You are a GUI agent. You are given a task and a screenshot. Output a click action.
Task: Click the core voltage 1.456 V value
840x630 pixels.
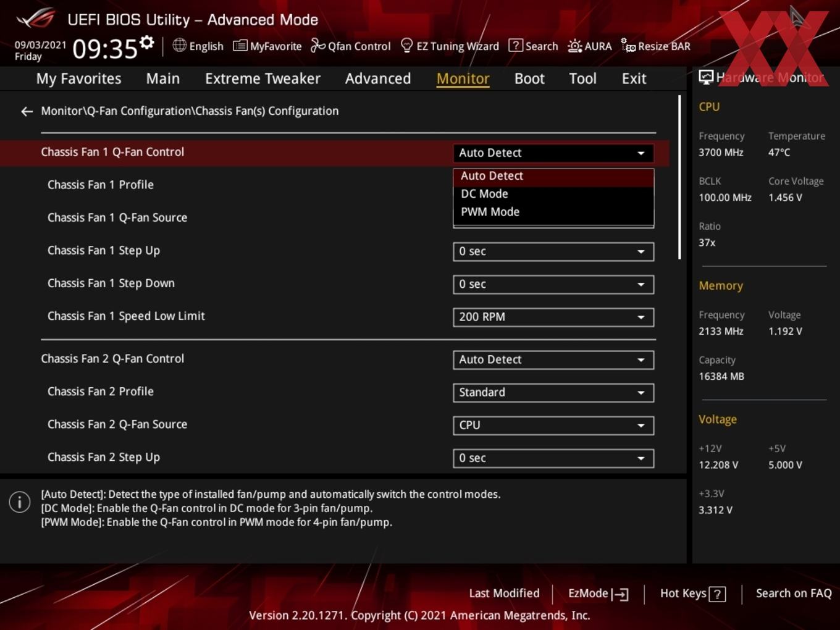[x=785, y=198]
